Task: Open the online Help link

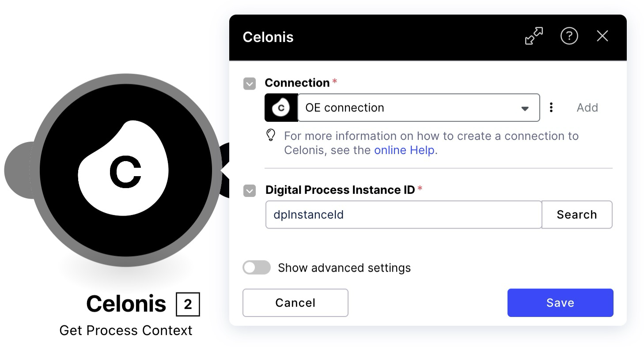Action: pyautogui.click(x=404, y=150)
